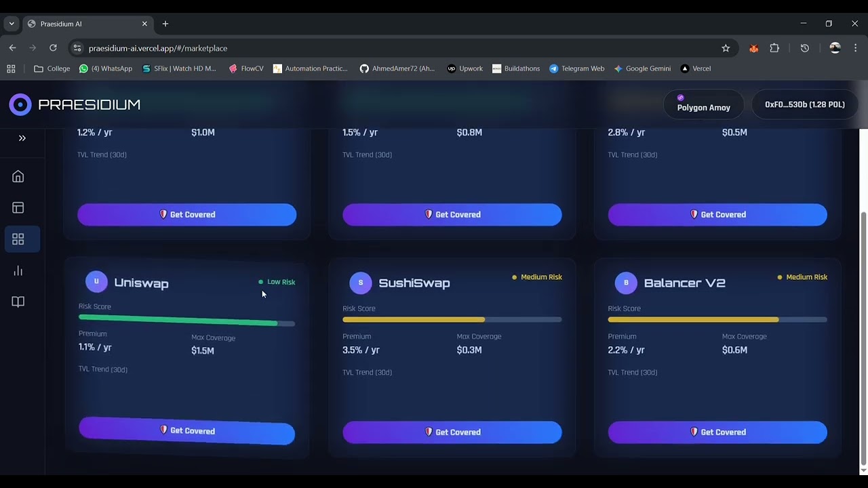Open the Home icon in the sidebar
The image size is (868, 488).
click(18, 176)
